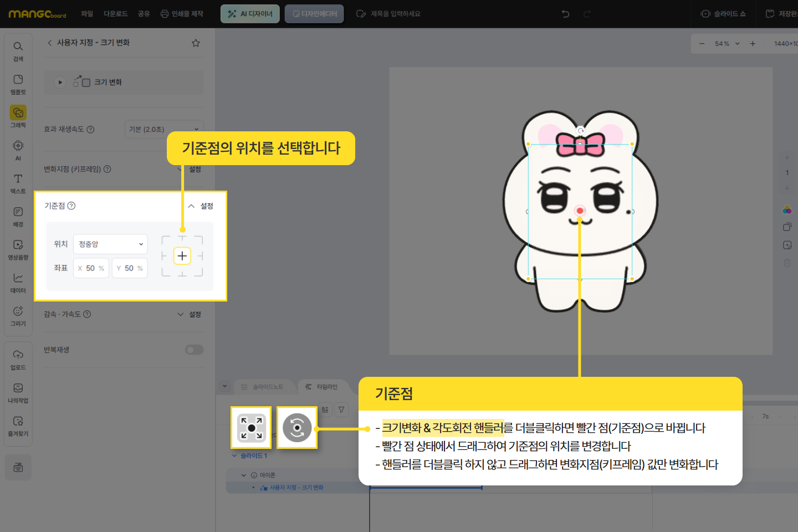This screenshot has height=532, width=798.
Task: Play the 크기 변화 effect preview
Action: (x=60, y=82)
